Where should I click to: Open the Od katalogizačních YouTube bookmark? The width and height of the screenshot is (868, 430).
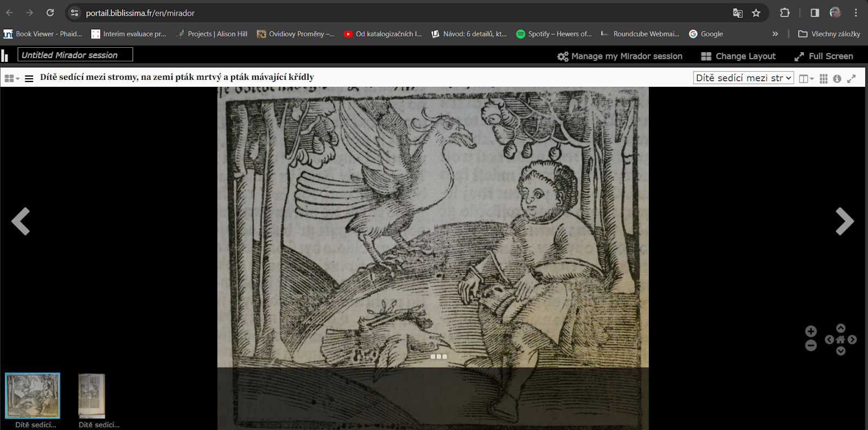click(x=382, y=34)
